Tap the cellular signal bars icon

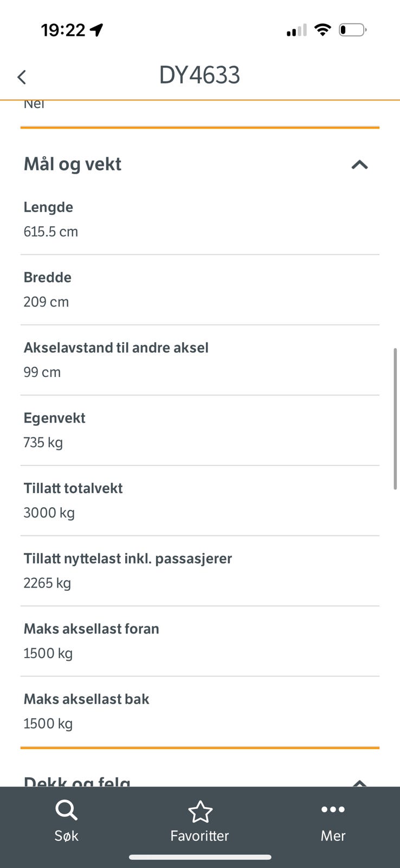(x=296, y=30)
